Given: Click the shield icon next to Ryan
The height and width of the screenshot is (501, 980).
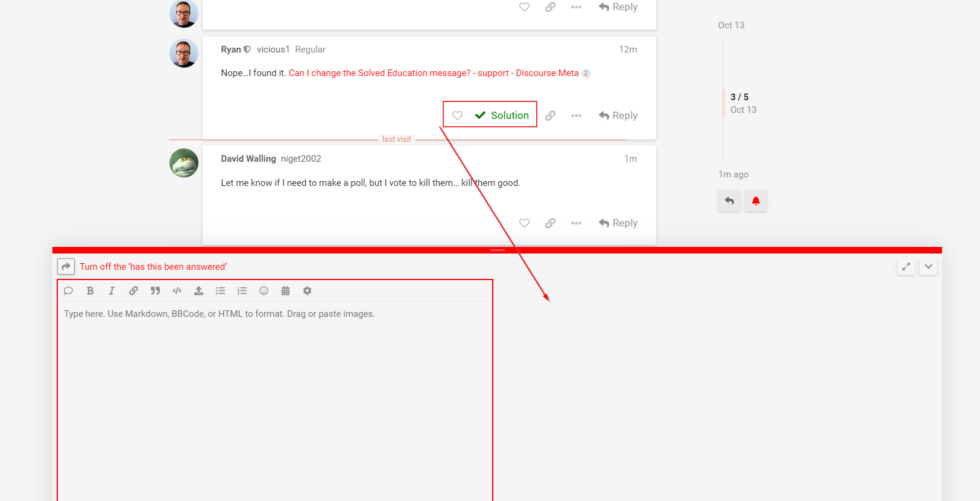Looking at the screenshot, I should pos(247,49).
